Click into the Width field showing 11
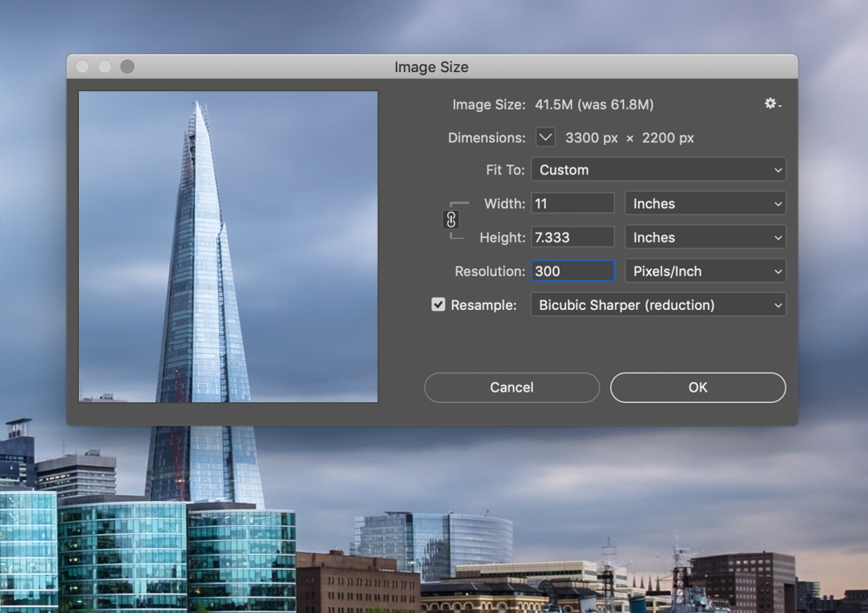 click(572, 204)
